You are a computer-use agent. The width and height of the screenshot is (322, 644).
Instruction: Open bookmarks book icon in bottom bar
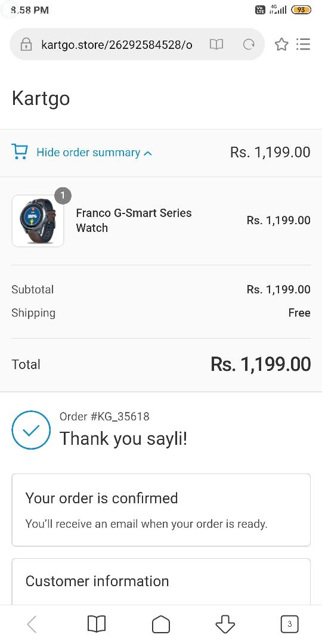pos(97,625)
